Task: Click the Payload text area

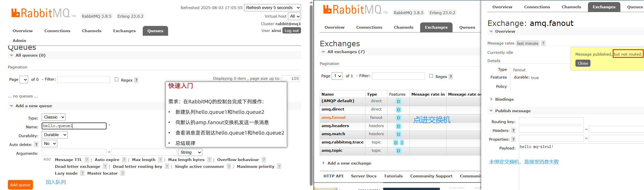Action: 581,167
